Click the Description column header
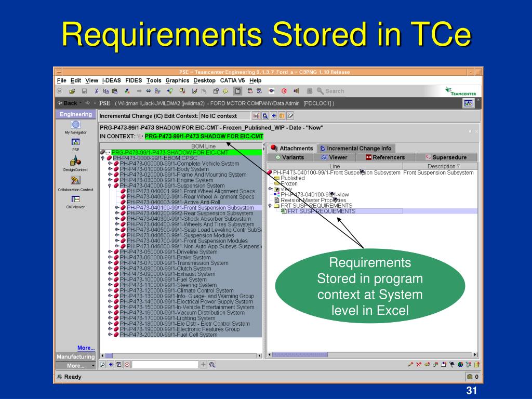Screen dimensions: 532x399 [441, 166]
